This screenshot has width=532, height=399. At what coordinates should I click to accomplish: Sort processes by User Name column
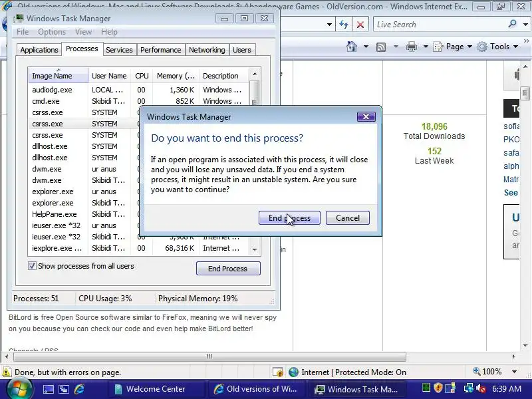(x=109, y=76)
